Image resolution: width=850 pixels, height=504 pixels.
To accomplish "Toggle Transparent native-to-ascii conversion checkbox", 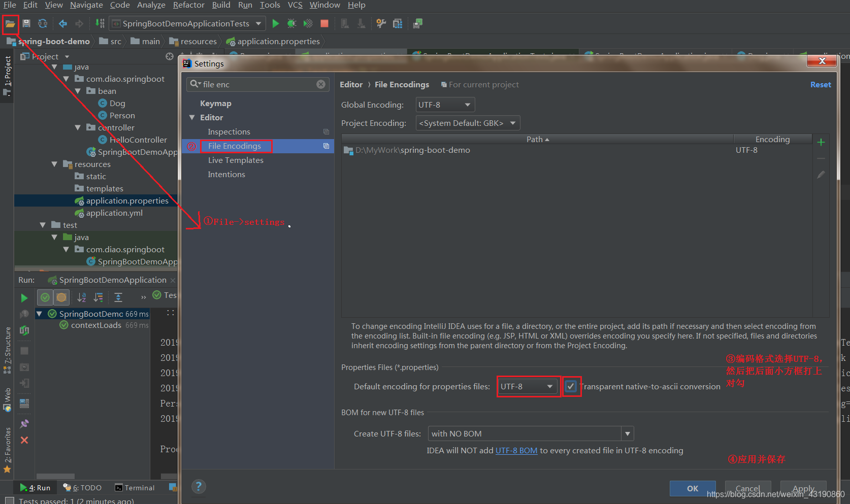I will tap(571, 386).
